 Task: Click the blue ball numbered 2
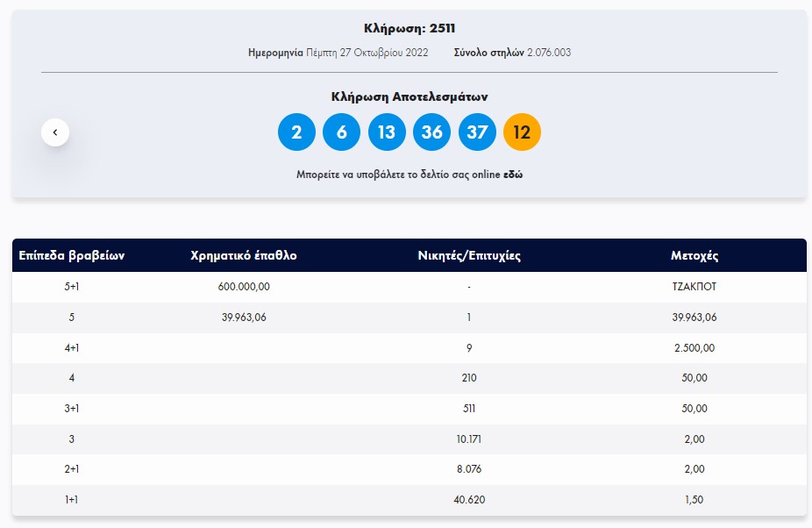pos(296,132)
